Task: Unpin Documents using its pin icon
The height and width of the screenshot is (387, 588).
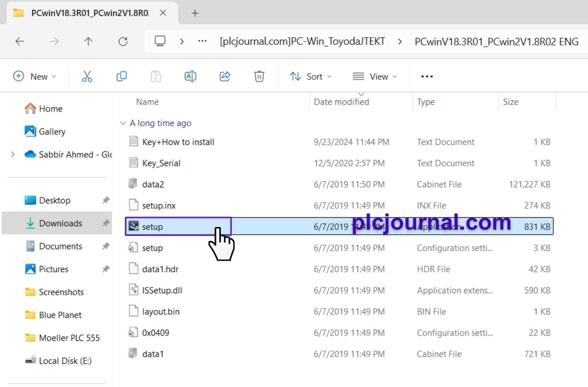Action: click(x=106, y=246)
